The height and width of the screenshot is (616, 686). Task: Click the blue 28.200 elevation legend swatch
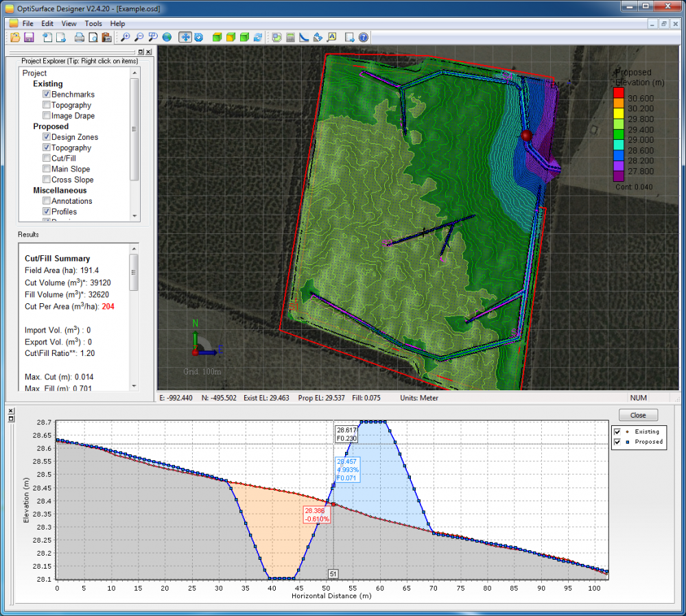618,155
